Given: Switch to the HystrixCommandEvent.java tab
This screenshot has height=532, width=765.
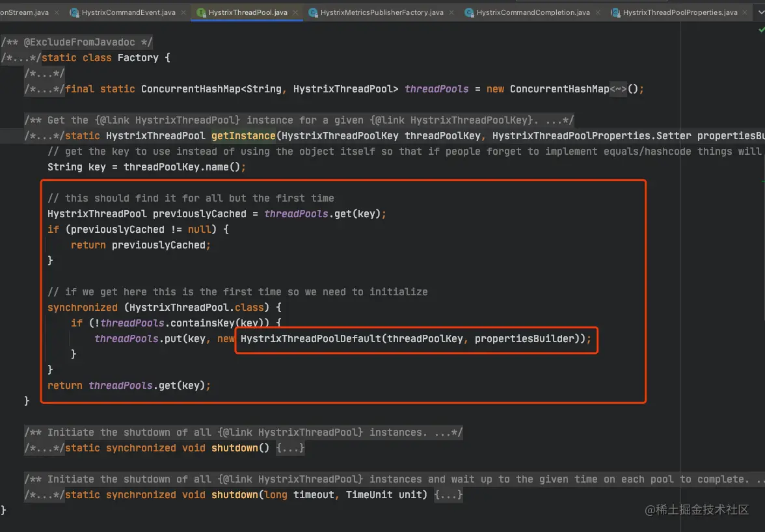Looking at the screenshot, I should 128,12.
